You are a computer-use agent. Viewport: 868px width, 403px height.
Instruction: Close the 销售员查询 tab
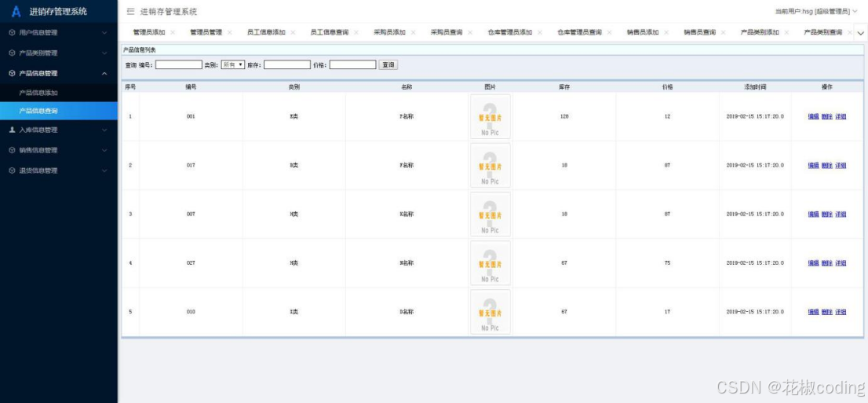coord(723,33)
